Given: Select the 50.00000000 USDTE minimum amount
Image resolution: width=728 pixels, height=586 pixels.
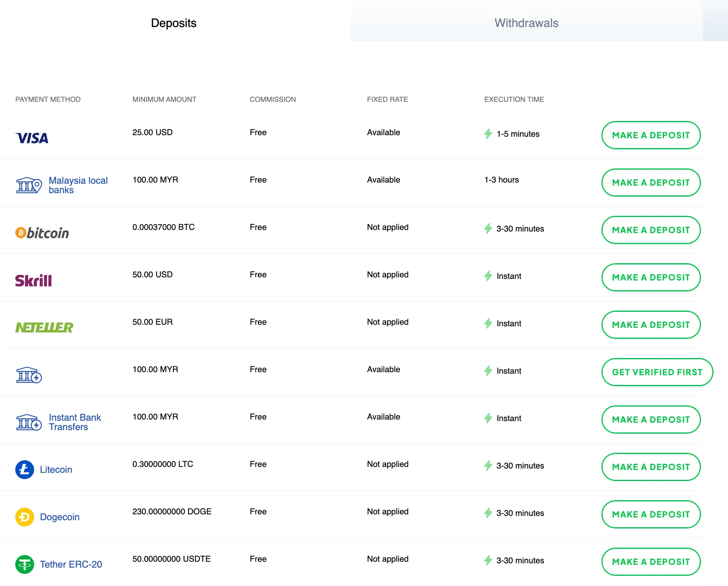Looking at the screenshot, I should [172, 559].
